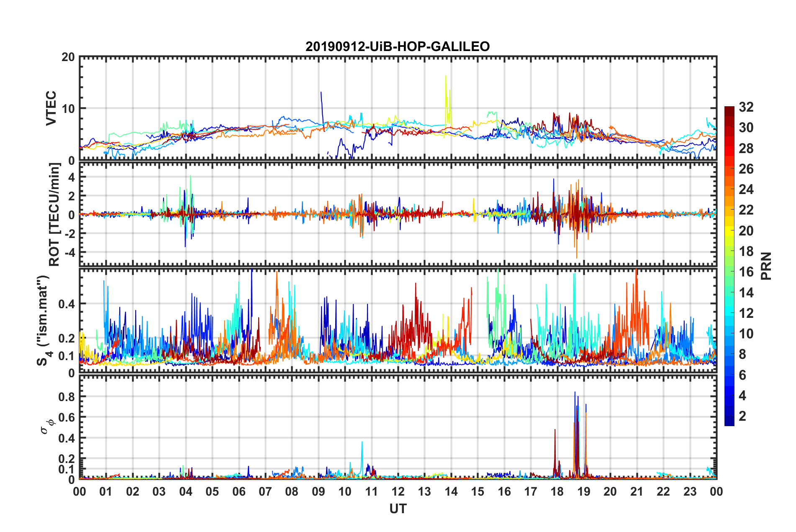
Task: Select the sigma-phi plot panel
Action: point(398,427)
